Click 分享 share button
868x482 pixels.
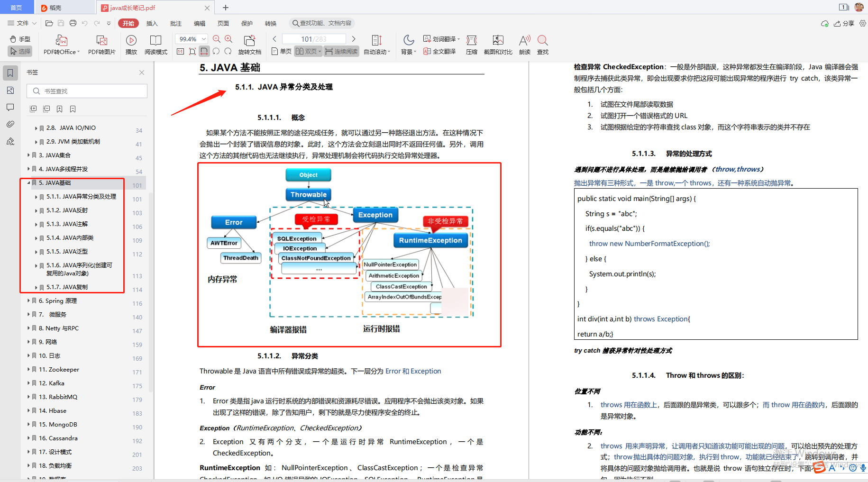[844, 23]
